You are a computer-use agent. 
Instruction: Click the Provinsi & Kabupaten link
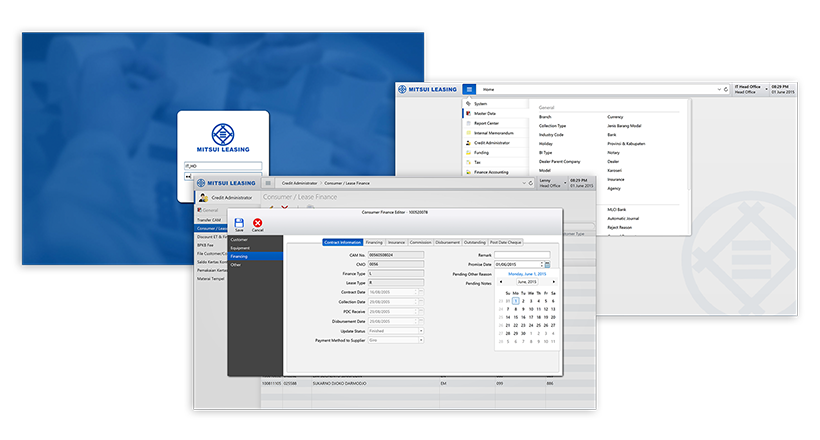coord(627,143)
